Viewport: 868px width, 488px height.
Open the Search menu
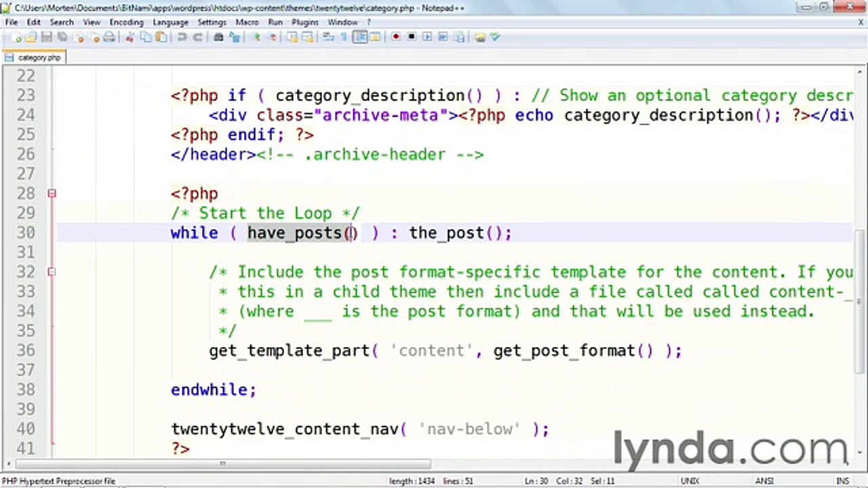[61, 22]
